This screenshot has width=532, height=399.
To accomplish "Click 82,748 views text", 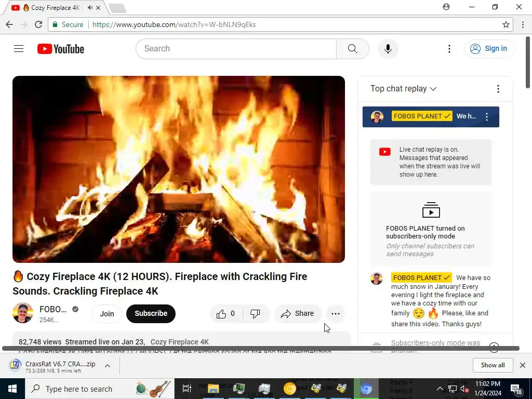I will point(40,342).
